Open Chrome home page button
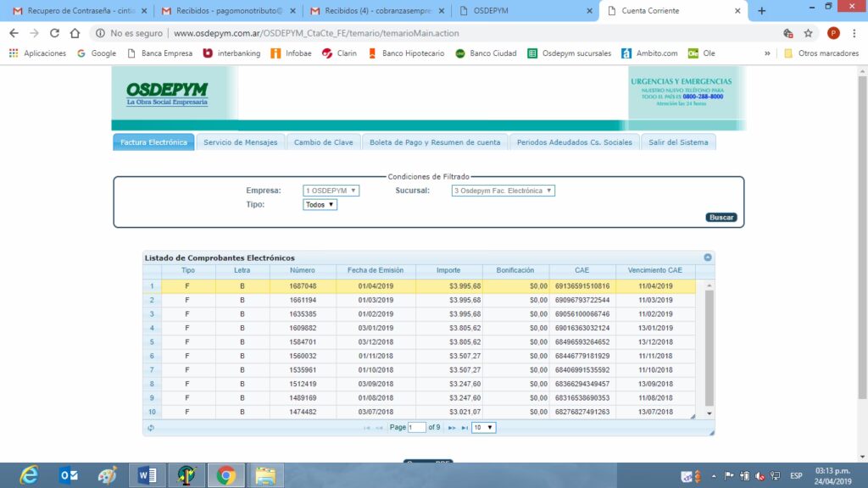This screenshot has width=868, height=488. 75,33
